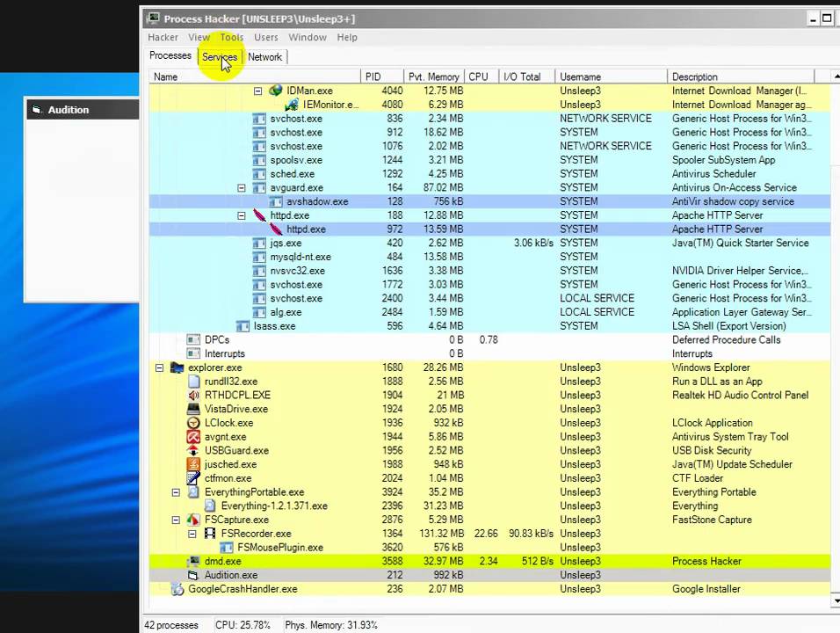The height and width of the screenshot is (633, 840).
Task: Switch to the Network tab
Action: 264,56
